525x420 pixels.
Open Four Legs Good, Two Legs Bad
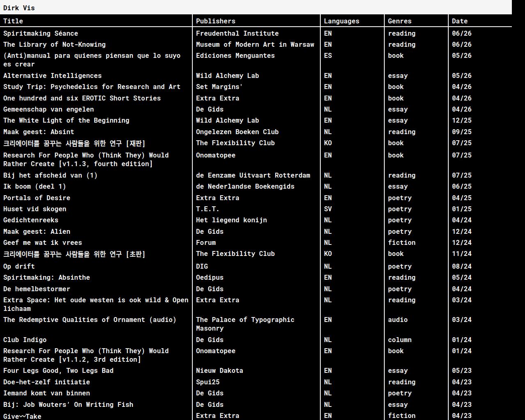coord(58,370)
